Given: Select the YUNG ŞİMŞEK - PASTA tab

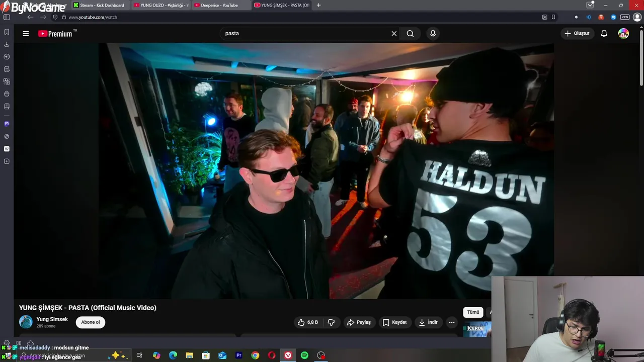Looking at the screenshot, I should tap(282, 5).
